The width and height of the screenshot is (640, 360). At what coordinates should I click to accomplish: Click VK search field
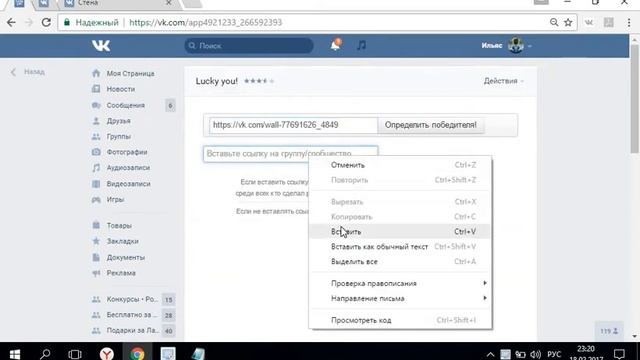click(249, 46)
